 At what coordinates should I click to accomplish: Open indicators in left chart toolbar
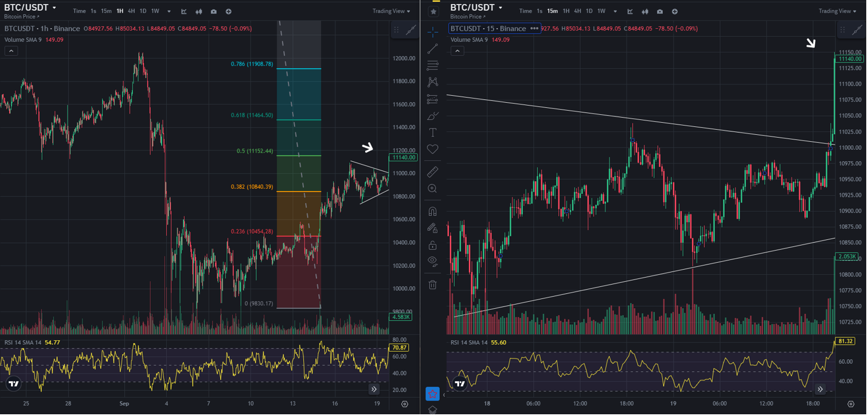click(x=184, y=11)
